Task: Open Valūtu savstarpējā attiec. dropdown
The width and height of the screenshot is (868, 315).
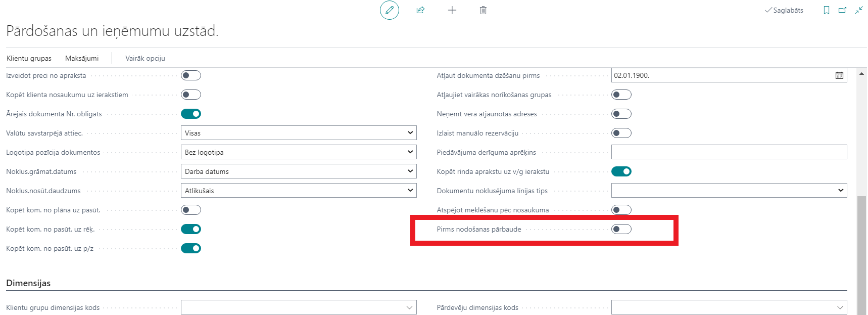Action: click(298, 133)
